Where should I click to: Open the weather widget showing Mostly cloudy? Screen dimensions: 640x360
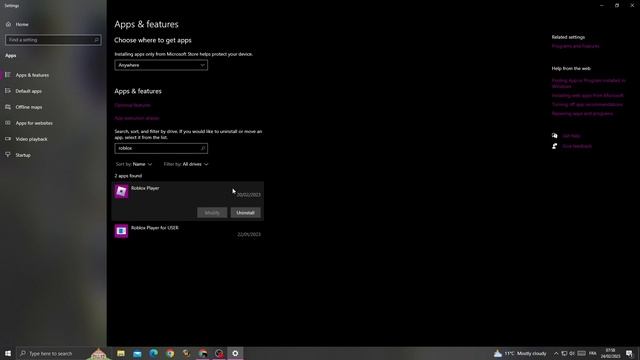click(x=520, y=353)
